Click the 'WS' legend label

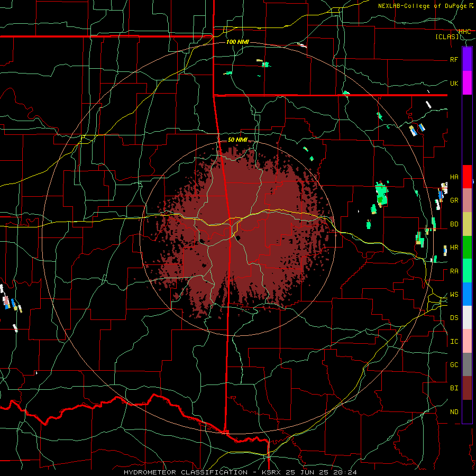coord(454,295)
